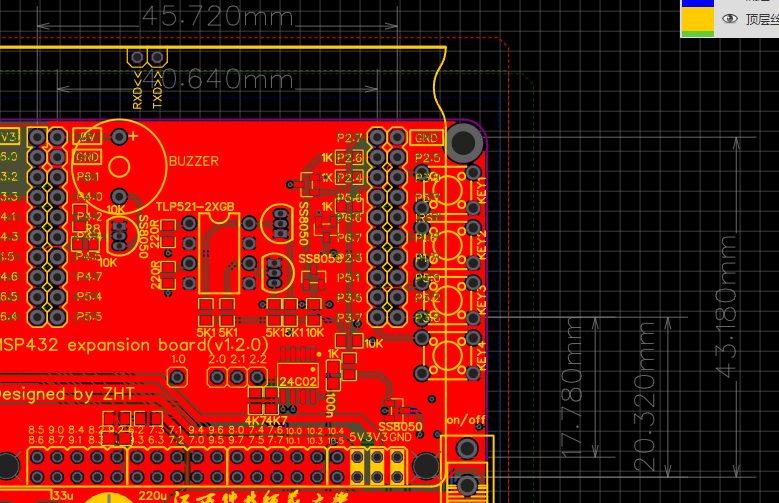This screenshot has width=779, height=503.
Task: Click the MSP432 expansion board title text
Action: [134, 344]
